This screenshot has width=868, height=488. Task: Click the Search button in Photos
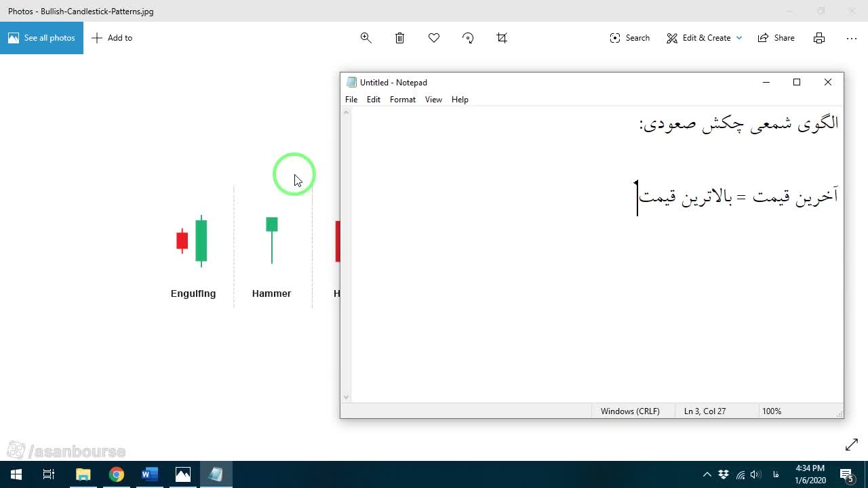click(x=630, y=38)
